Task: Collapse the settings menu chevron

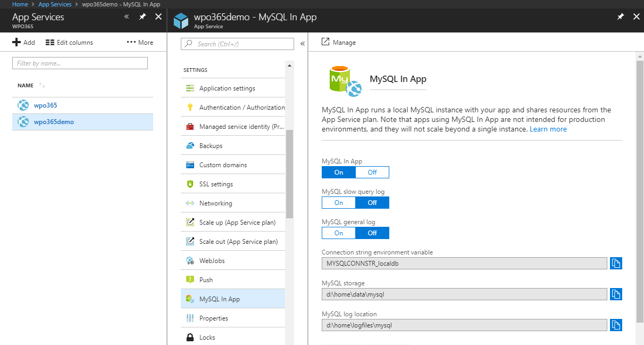Action: tap(302, 44)
